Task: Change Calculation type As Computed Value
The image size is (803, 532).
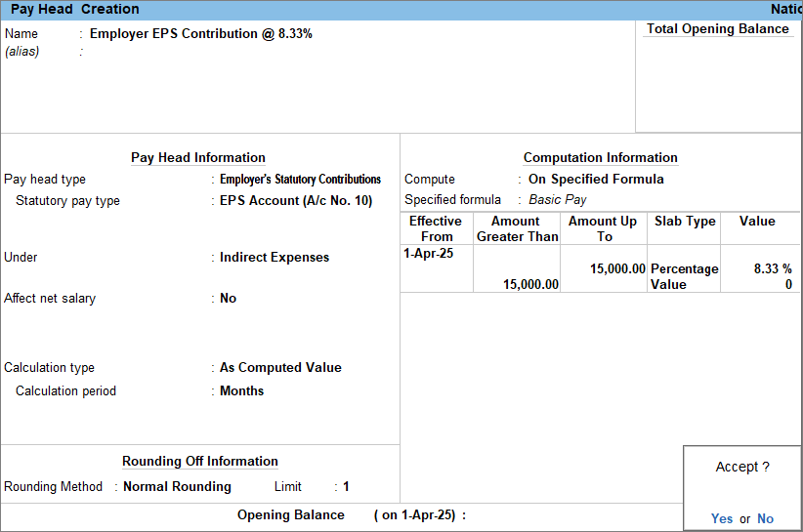Action: click(x=280, y=368)
